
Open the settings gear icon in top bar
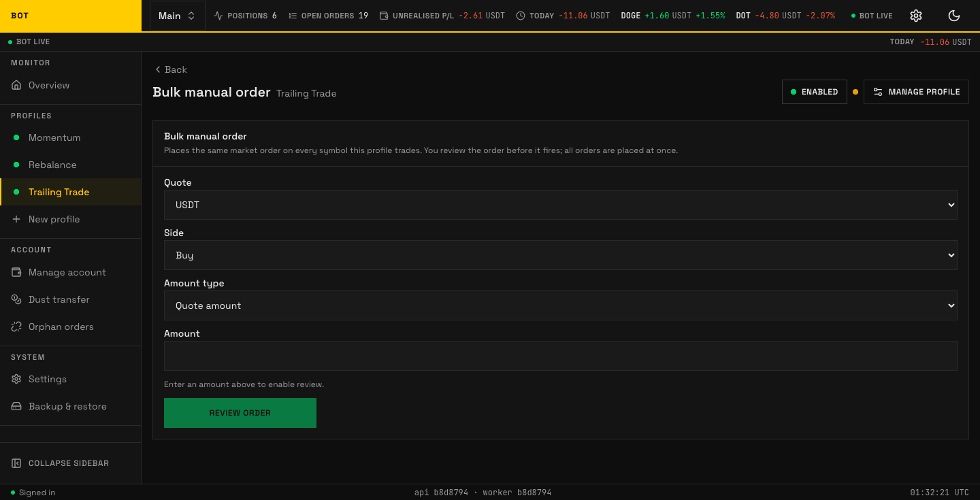tap(916, 16)
